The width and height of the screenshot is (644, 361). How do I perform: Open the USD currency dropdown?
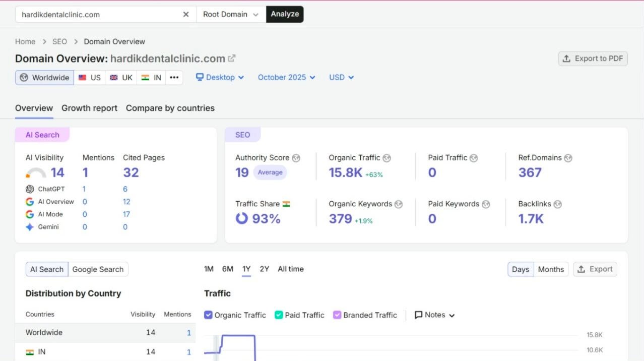click(x=342, y=77)
